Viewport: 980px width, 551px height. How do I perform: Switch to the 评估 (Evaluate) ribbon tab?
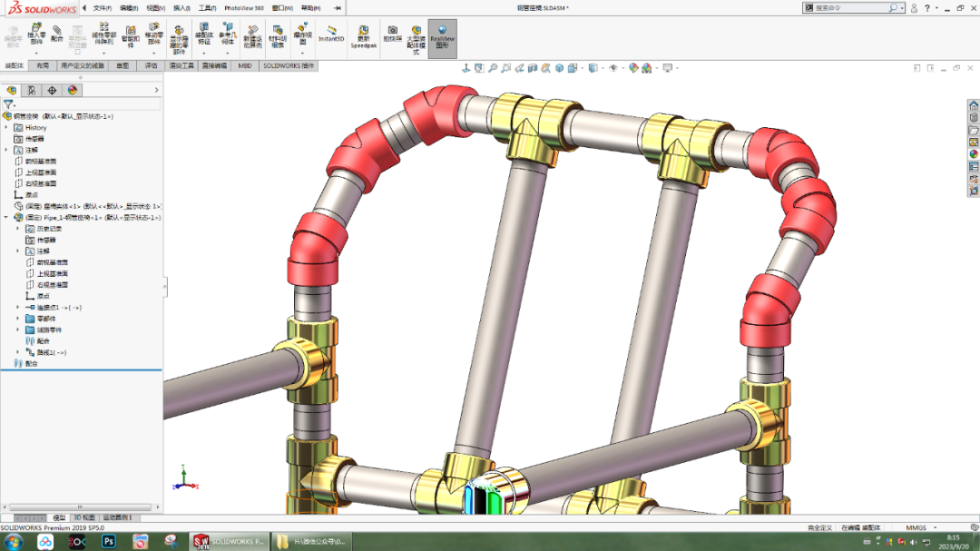click(150, 65)
